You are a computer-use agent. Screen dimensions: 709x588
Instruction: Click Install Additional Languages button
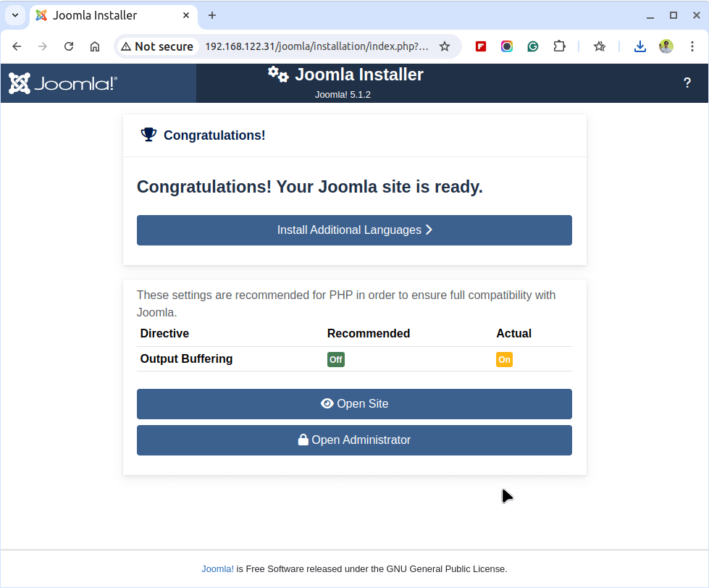[355, 230]
